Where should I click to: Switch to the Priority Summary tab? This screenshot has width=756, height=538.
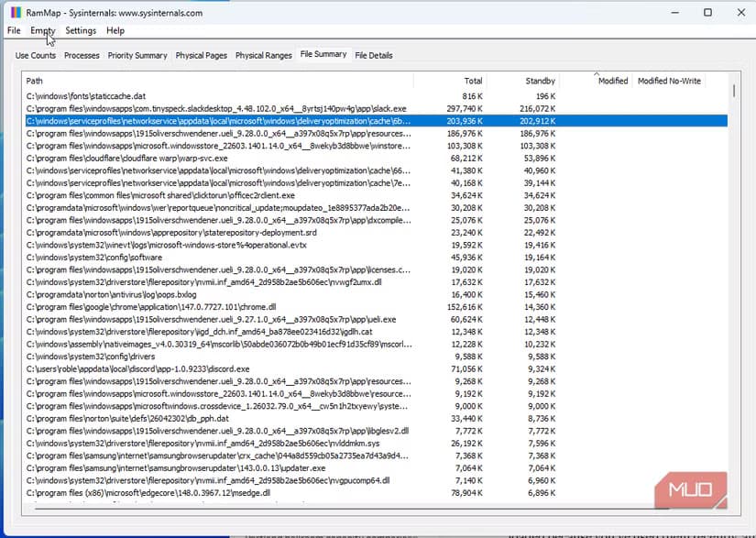(137, 55)
